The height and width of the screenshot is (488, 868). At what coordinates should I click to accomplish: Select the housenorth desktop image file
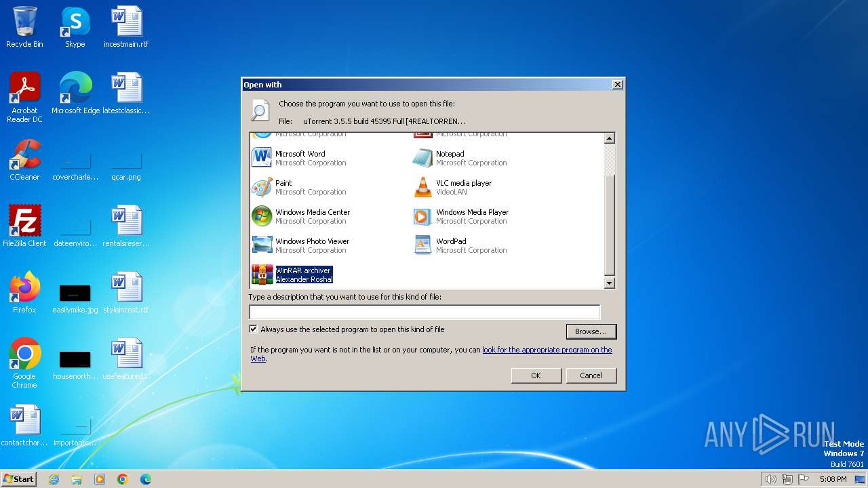coord(75,365)
